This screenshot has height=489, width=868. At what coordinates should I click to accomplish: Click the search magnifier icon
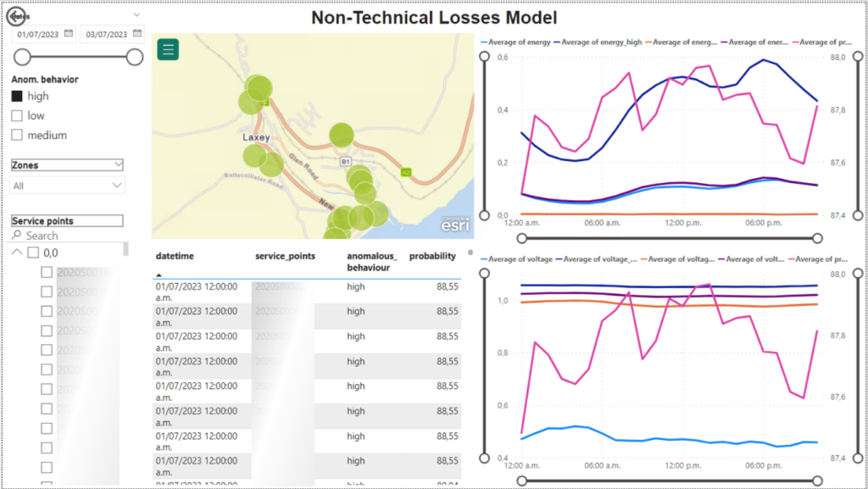17,236
